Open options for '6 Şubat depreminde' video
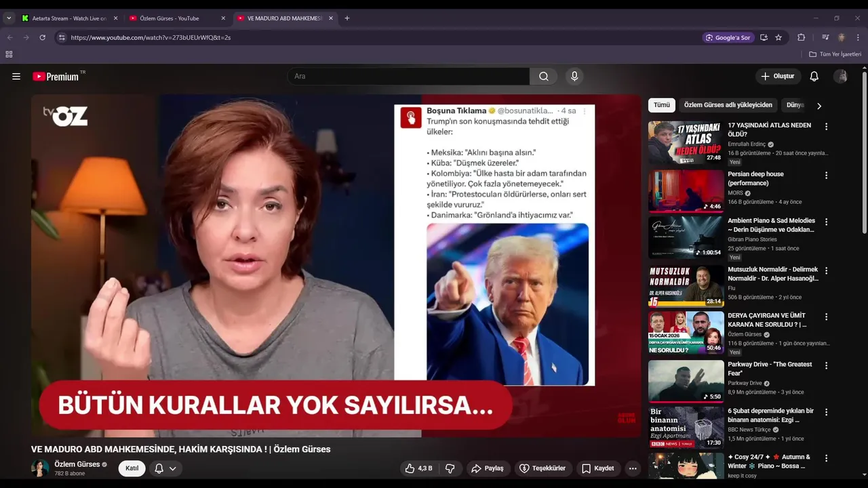 826,412
